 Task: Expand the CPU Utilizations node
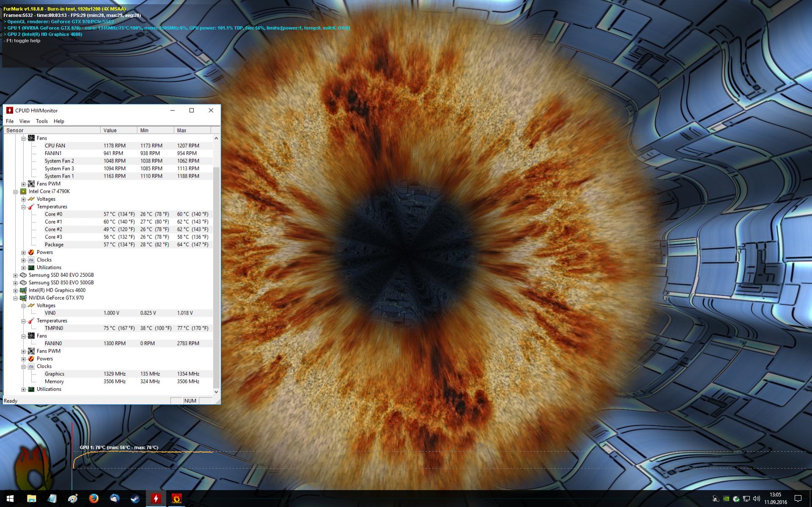(x=24, y=268)
